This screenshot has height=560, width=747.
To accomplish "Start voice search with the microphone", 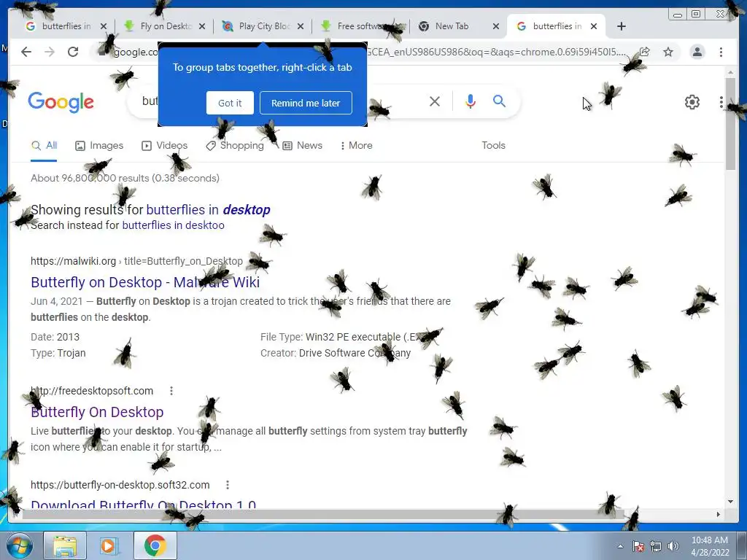I will tap(471, 101).
